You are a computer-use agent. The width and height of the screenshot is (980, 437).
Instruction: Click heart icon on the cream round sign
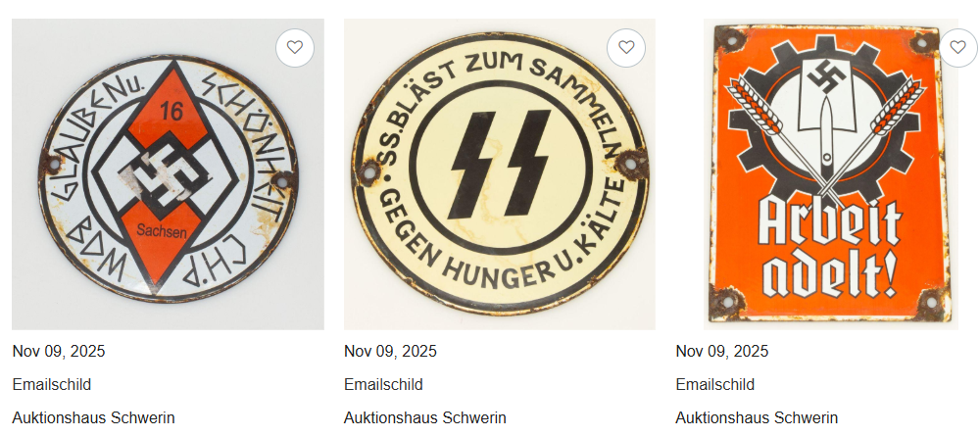tap(626, 47)
